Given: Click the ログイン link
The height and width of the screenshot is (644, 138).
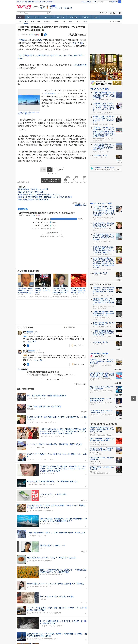Looking at the screenshot, I should tap(42, 8).
